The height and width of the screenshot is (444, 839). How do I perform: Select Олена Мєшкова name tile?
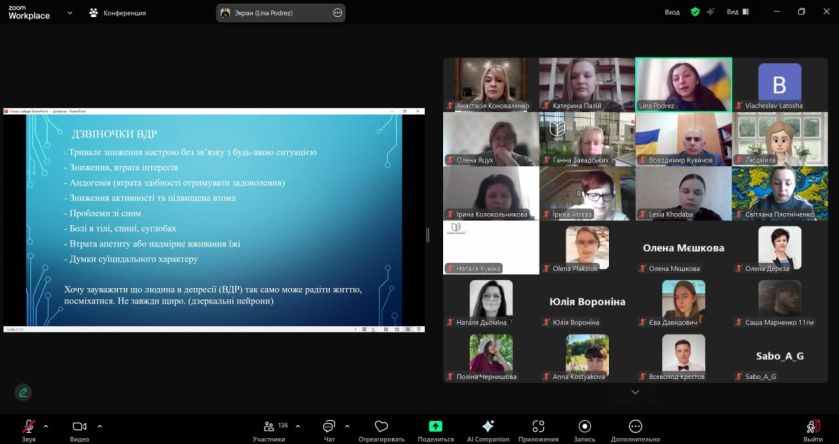coord(683,247)
